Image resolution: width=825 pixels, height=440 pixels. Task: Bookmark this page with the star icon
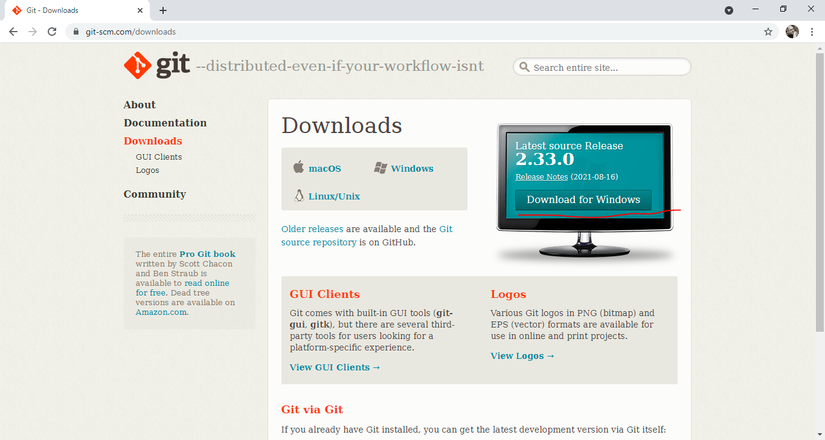click(768, 32)
